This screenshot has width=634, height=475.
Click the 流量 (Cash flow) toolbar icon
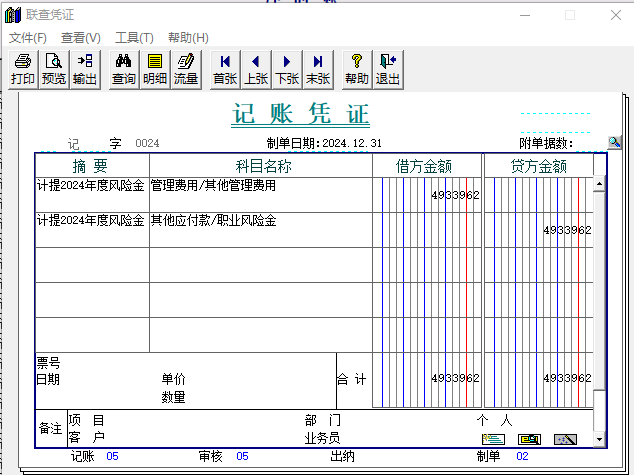coord(186,69)
